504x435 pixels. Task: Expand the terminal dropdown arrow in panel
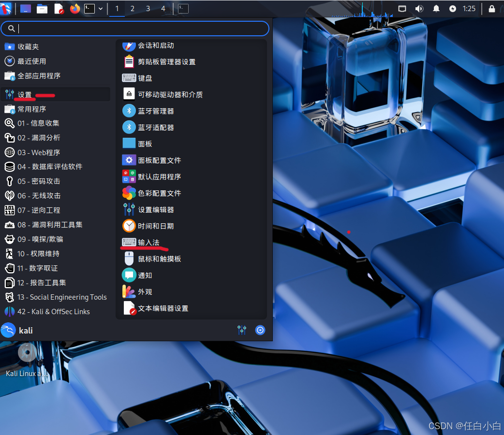[x=101, y=9]
